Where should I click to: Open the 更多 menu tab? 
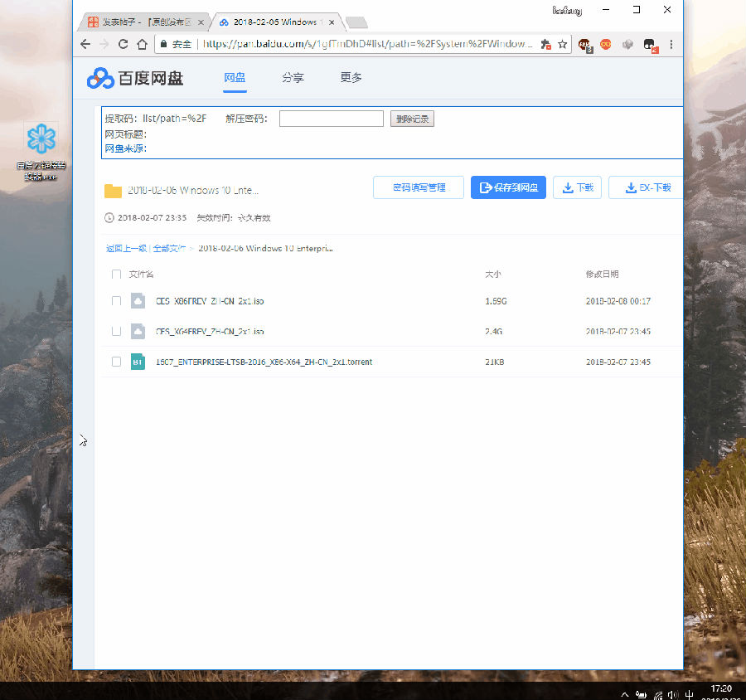pyautogui.click(x=351, y=78)
